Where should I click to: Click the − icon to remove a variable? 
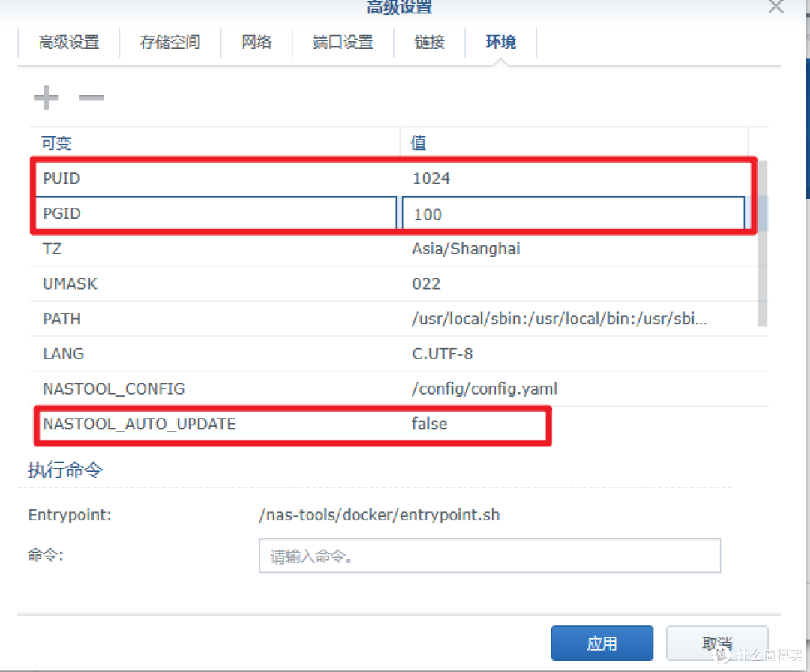coord(91,98)
